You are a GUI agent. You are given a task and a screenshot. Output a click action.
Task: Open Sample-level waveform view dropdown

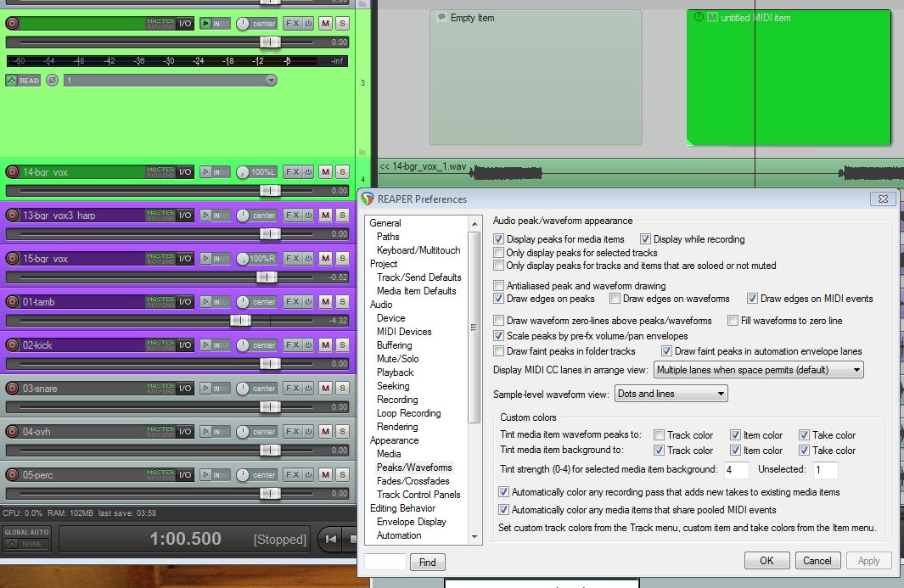[x=671, y=394]
